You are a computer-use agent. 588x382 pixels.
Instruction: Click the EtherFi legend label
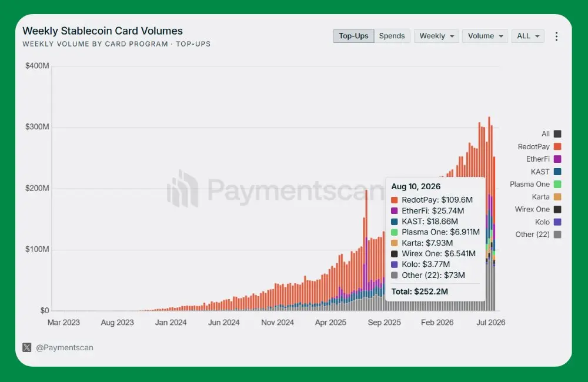pyautogui.click(x=538, y=159)
